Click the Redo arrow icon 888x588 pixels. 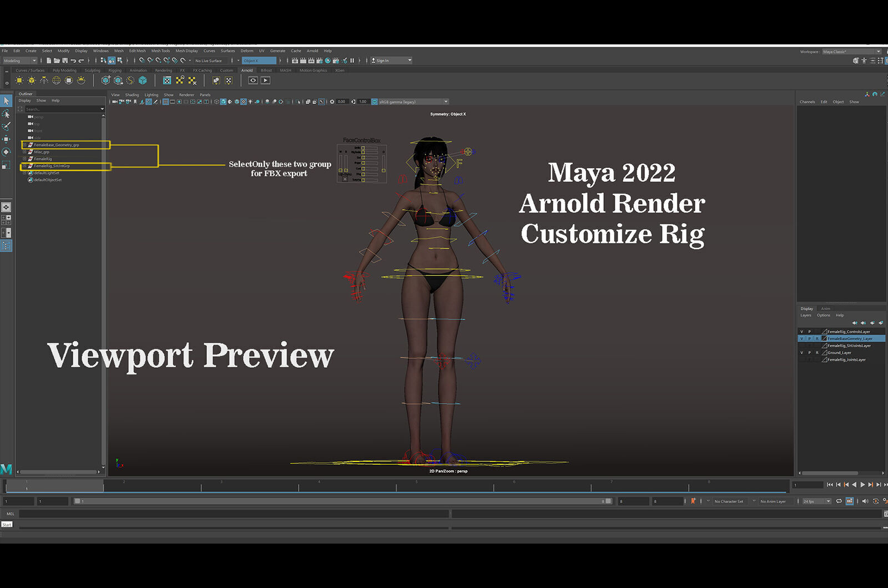81,60
